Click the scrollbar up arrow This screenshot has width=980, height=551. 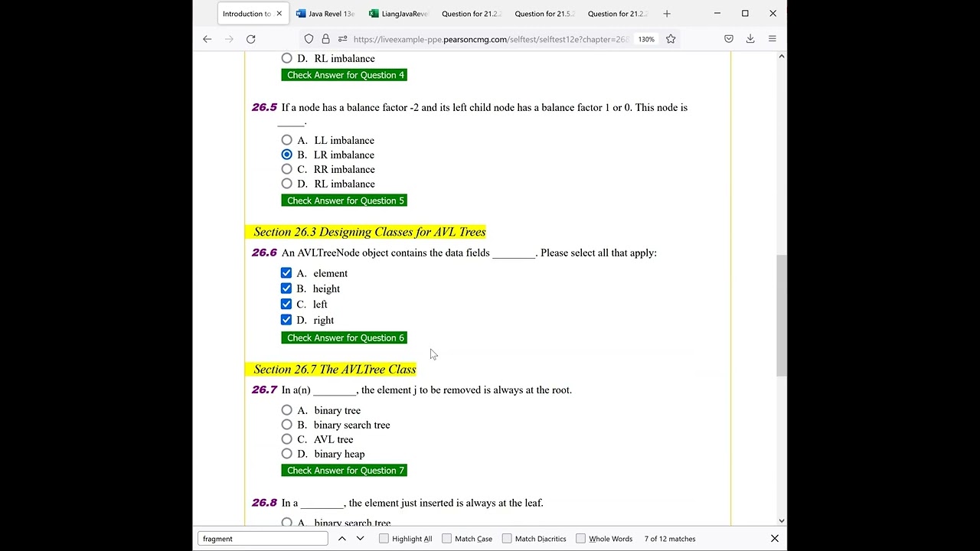781,56
